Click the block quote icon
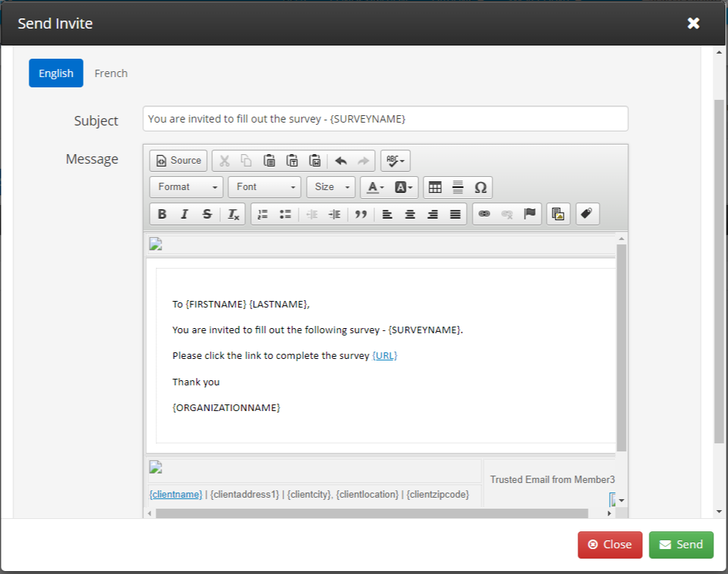This screenshot has height=574, width=728. pyautogui.click(x=361, y=214)
